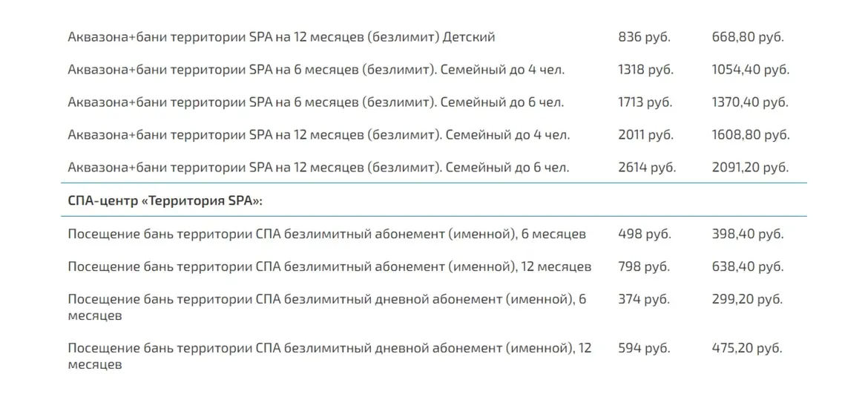Select the 12 месяцев Детский аквазона row name

281,36
